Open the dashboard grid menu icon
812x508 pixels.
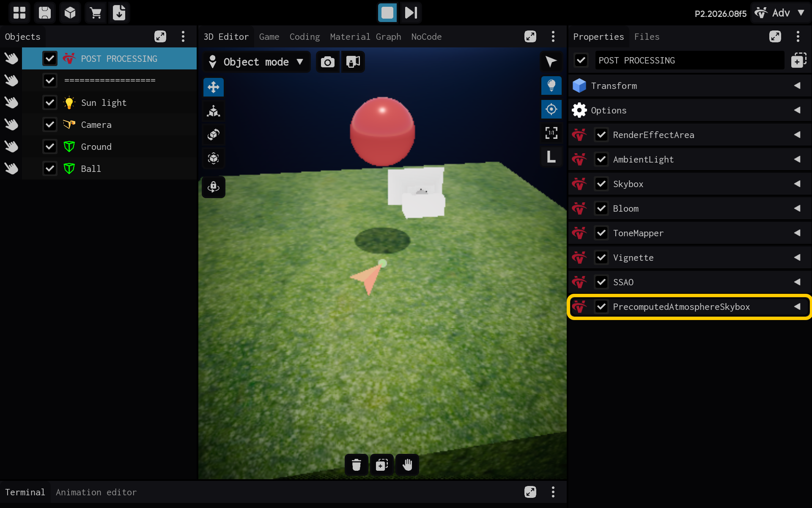point(19,13)
